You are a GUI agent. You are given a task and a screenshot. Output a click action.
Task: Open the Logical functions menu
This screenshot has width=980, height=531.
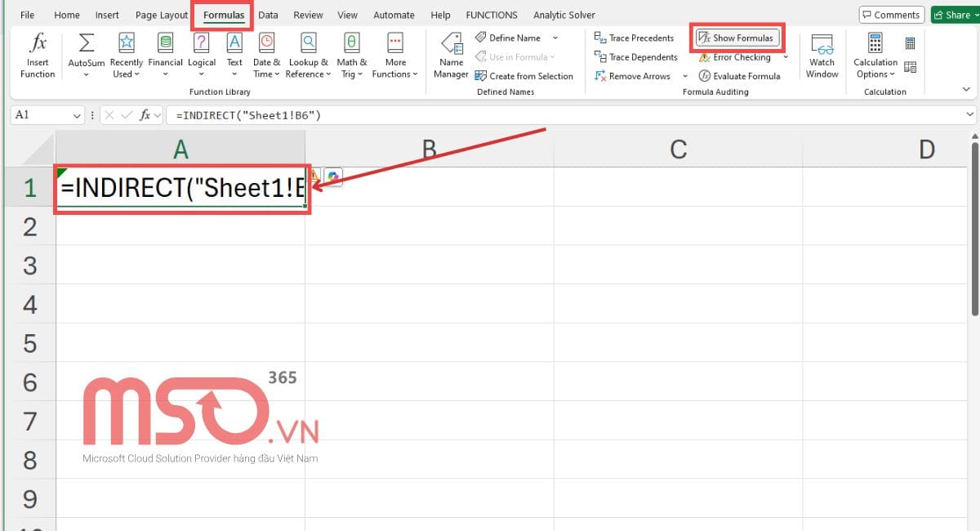click(202, 56)
